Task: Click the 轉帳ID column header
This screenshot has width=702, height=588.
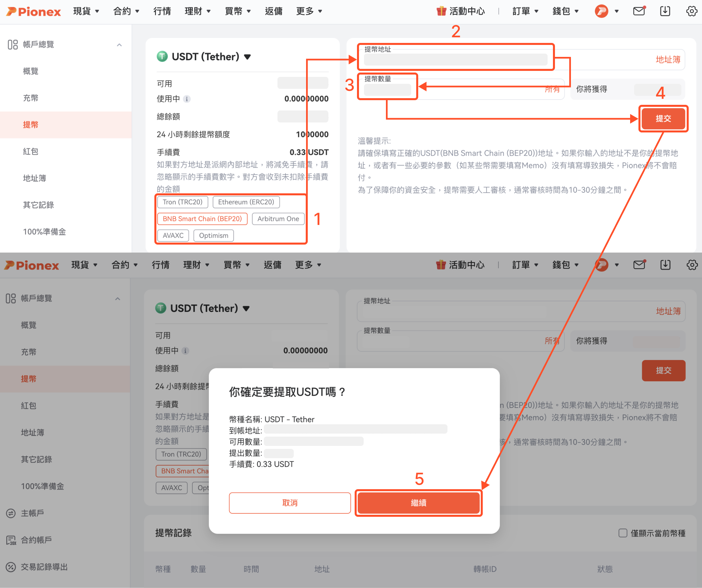Action: [x=485, y=569]
